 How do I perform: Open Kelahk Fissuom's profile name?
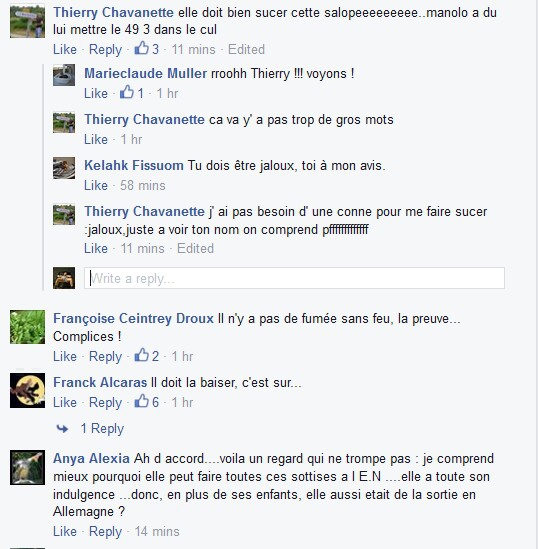tap(134, 165)
